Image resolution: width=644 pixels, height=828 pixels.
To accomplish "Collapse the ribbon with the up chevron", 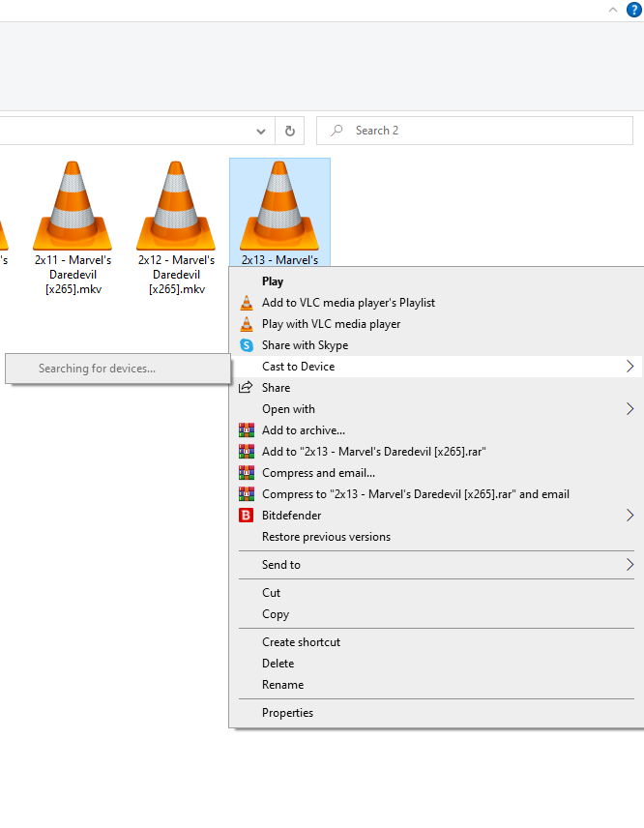I will coord(613,10).
